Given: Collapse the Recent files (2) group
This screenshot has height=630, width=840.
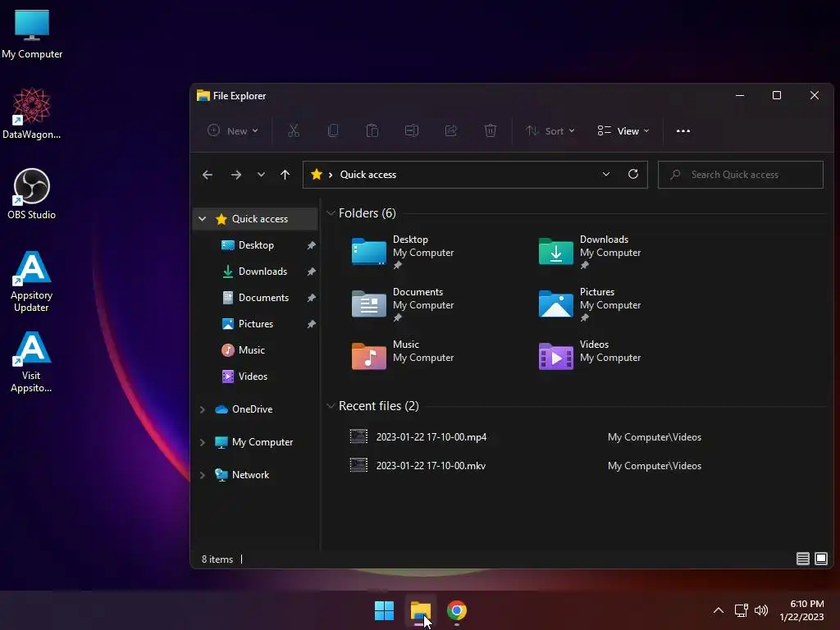Looking at the screenshot, I should pyautogui.click(x=331, y=406).
